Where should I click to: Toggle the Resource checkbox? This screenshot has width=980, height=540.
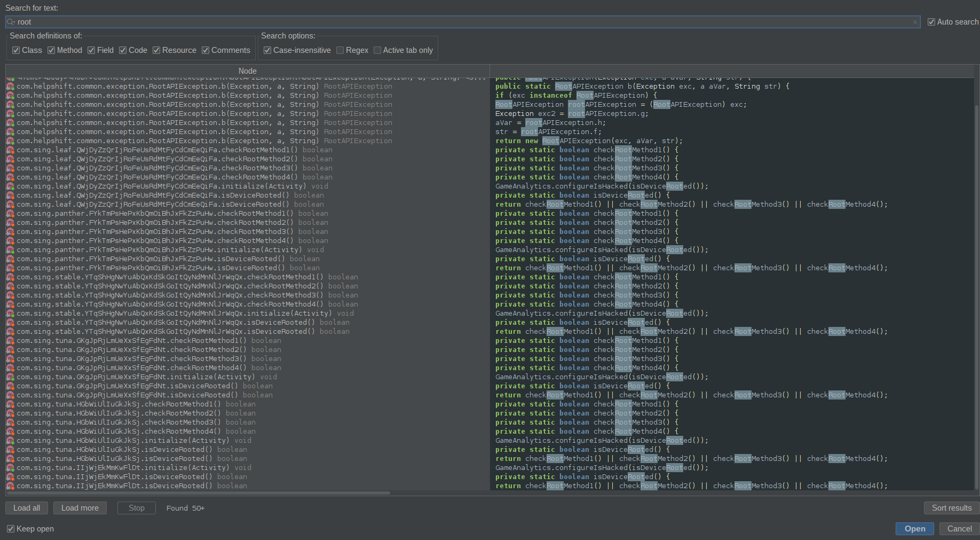156,50
